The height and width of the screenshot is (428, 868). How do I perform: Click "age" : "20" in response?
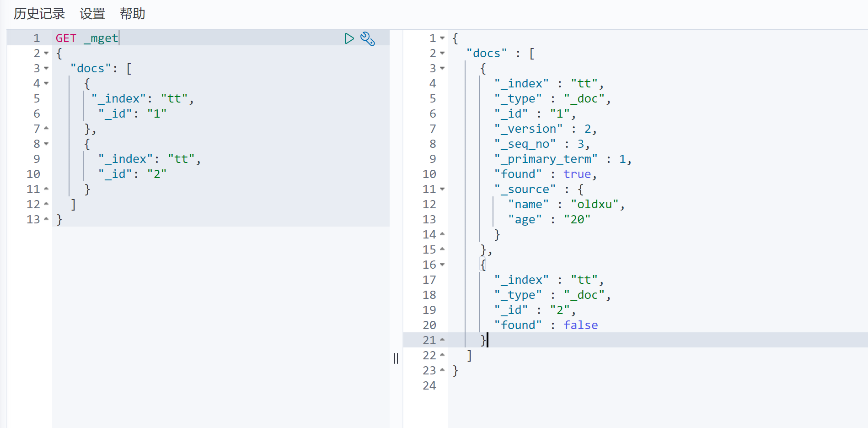(550, 220)
